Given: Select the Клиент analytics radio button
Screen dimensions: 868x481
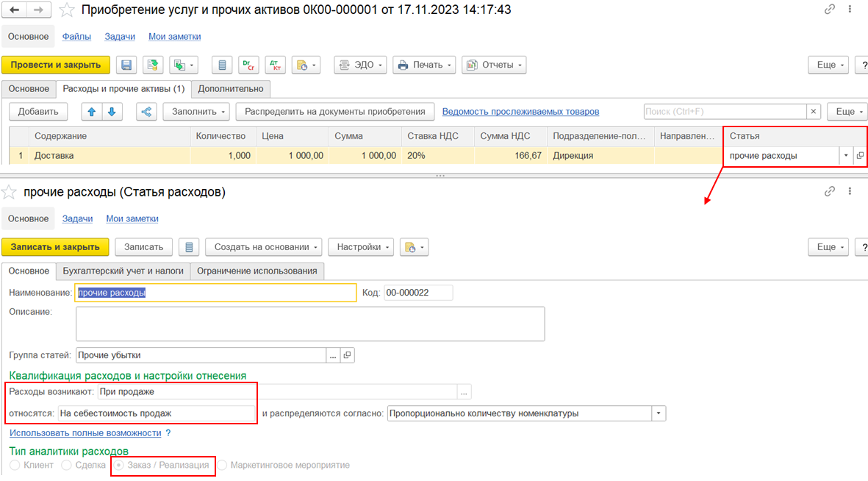Looking at the screenshot, I should point(15,465).
